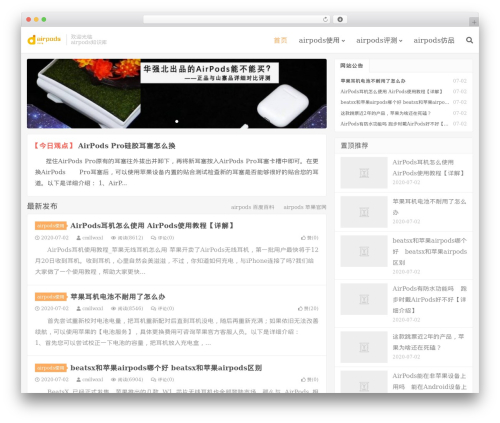Click author icon on AirPods使用教程 post
500x423 pixels.
[x=79, y=238]
